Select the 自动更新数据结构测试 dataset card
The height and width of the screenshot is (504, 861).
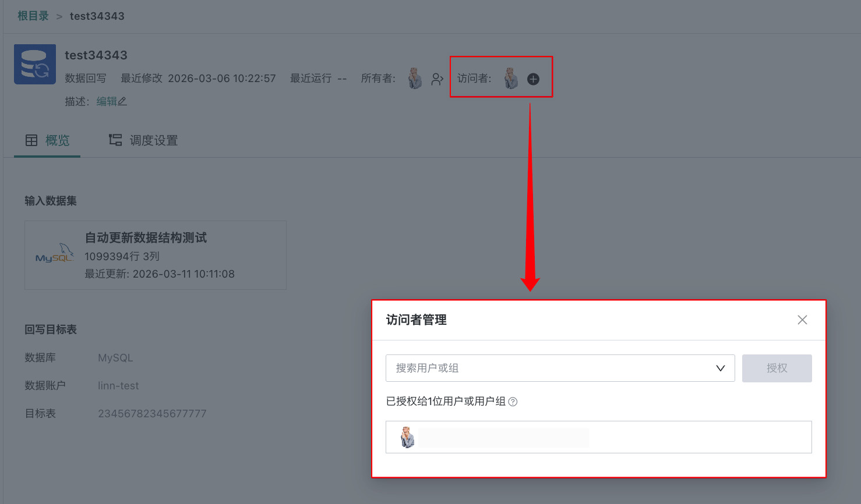coord(155,255)
